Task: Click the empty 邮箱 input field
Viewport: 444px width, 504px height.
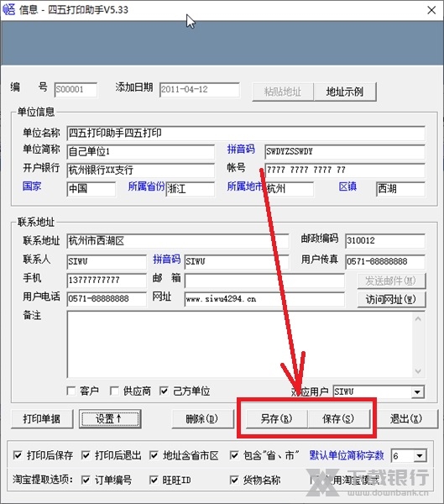Action: [264, 281]
